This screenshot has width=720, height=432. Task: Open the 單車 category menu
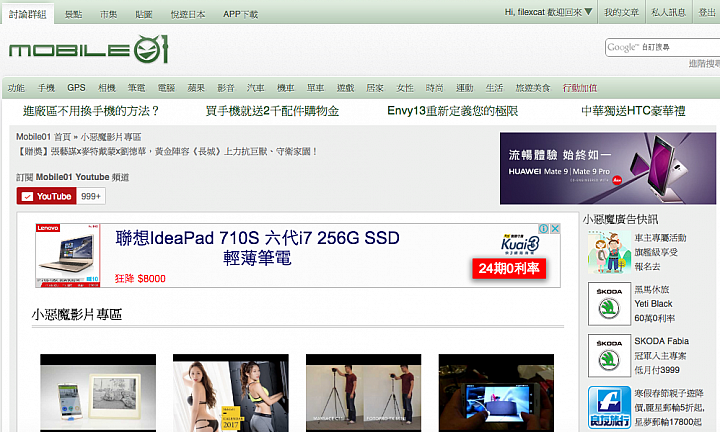[x=315, y=88]
